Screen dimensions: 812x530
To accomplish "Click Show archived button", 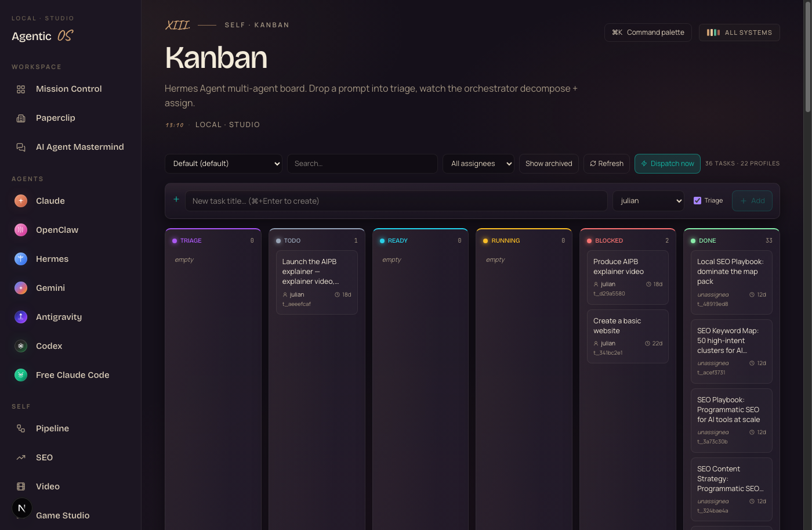I will click(549, 164).
